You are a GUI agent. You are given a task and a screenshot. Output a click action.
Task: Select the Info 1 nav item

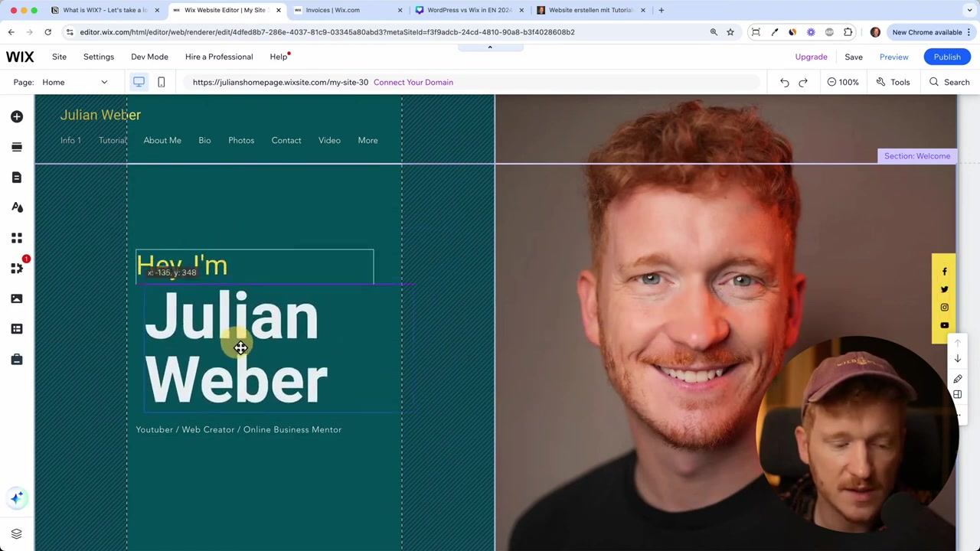pos(70,140)
